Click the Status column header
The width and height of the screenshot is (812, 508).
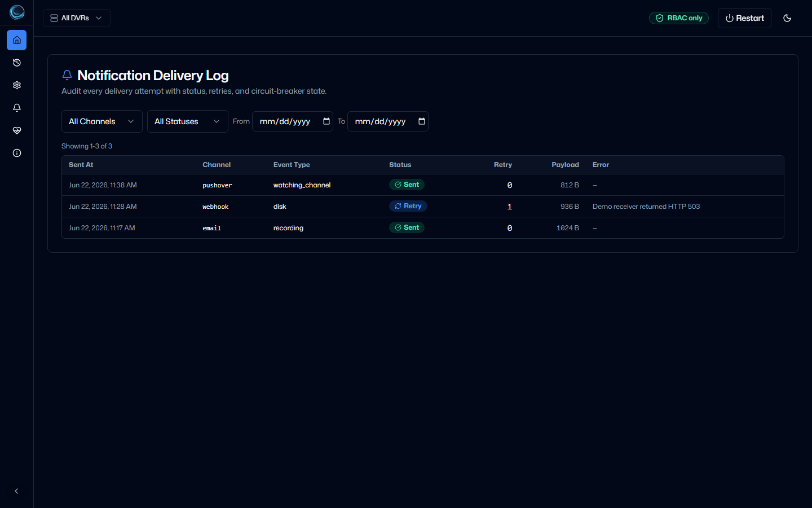pos(400,165)
